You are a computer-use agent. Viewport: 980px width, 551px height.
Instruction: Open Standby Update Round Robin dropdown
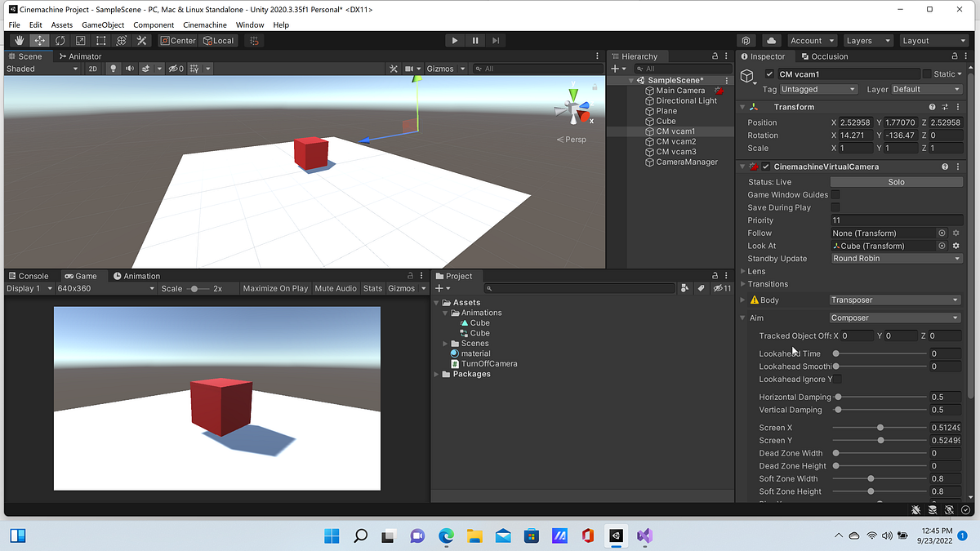pos(897,259)
